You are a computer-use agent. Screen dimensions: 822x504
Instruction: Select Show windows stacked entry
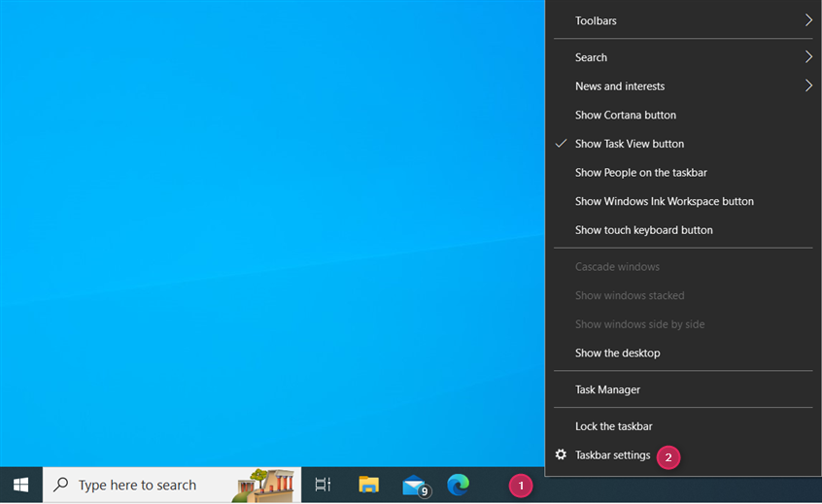tap(683, 296)
